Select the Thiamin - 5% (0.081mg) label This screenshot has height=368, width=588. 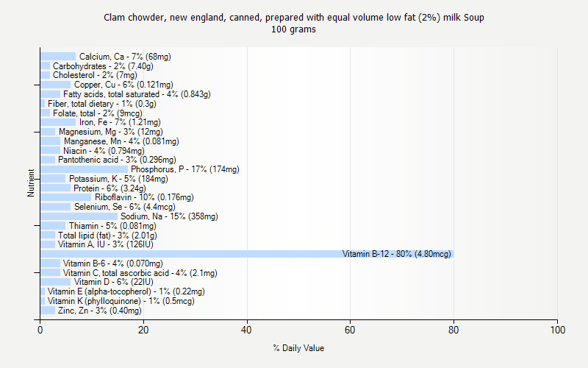click(112, 226)
